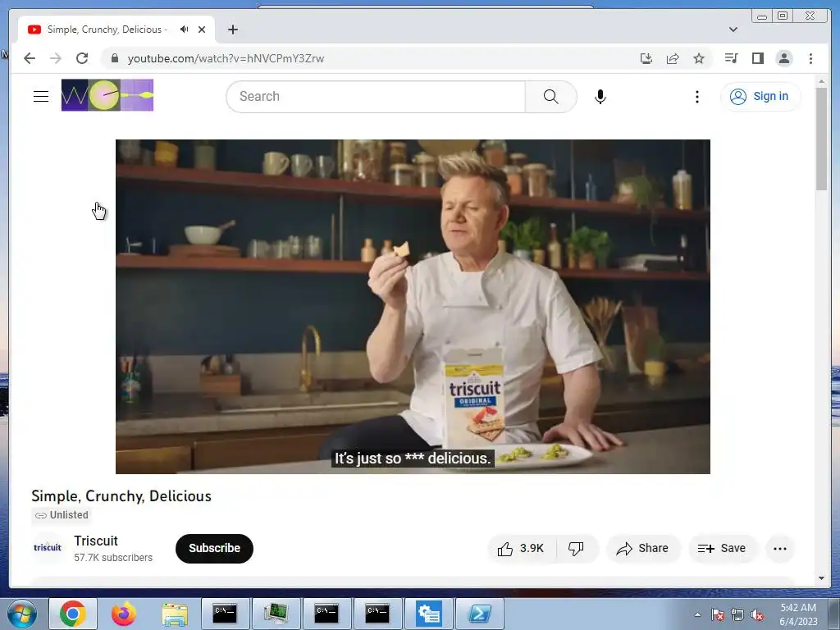Viewport: 840px width, 630px height.
Task: Click the share page icon in address bar
Action: point(673,58)
